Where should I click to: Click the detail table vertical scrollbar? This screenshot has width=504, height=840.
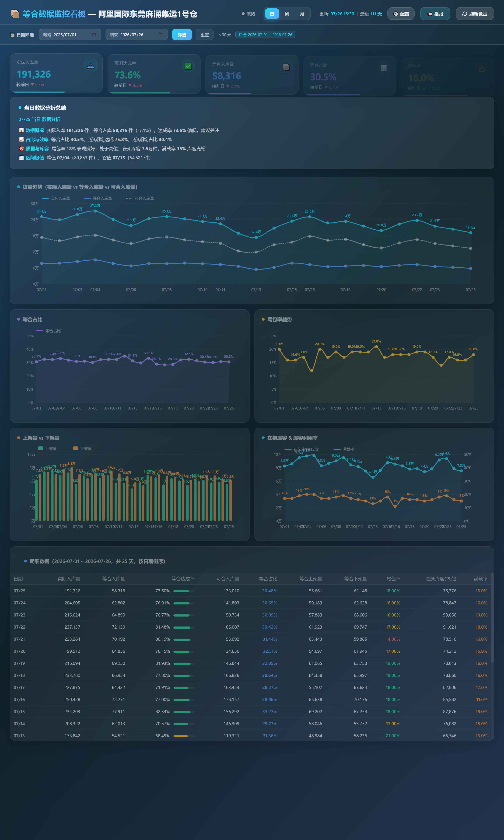[492, 618]
